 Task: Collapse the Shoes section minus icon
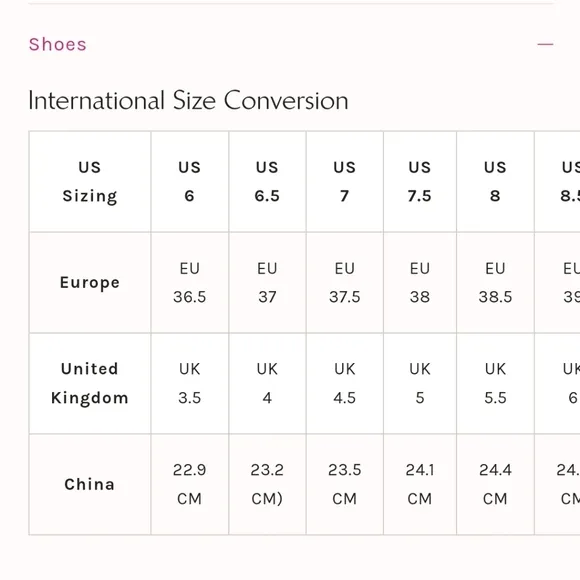click(545, 44)
